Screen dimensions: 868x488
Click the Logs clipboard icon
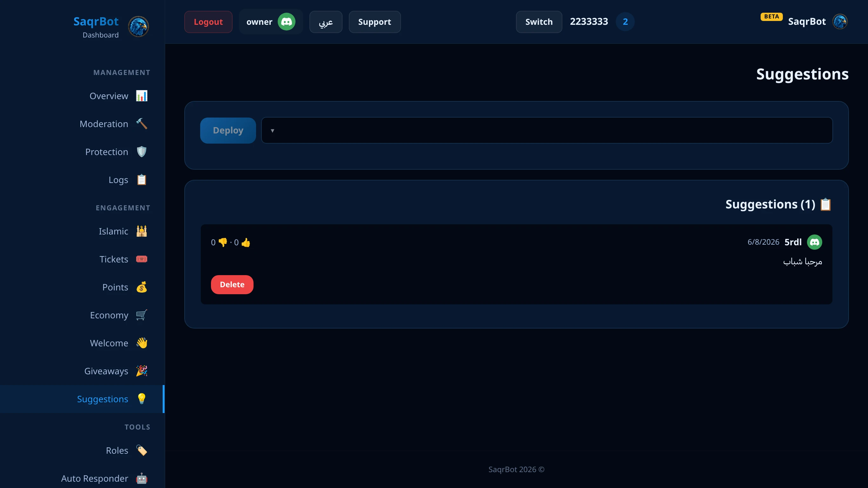[141, 180]
